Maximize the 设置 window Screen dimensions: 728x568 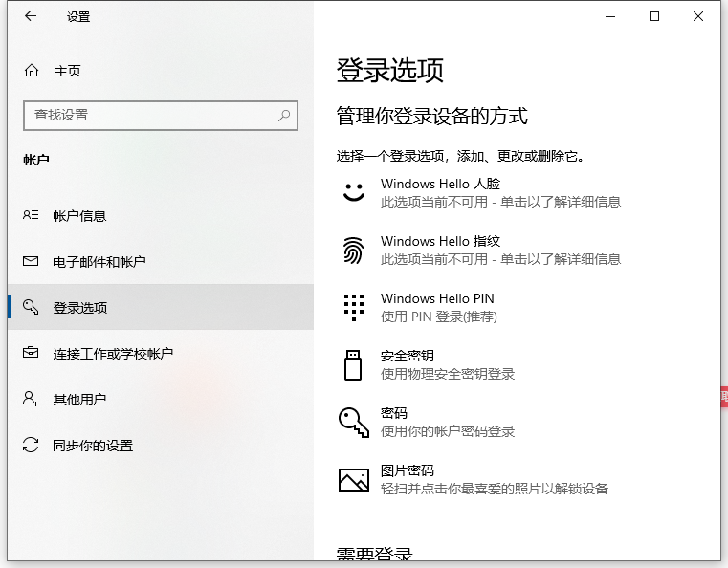(x=654, y=16)
